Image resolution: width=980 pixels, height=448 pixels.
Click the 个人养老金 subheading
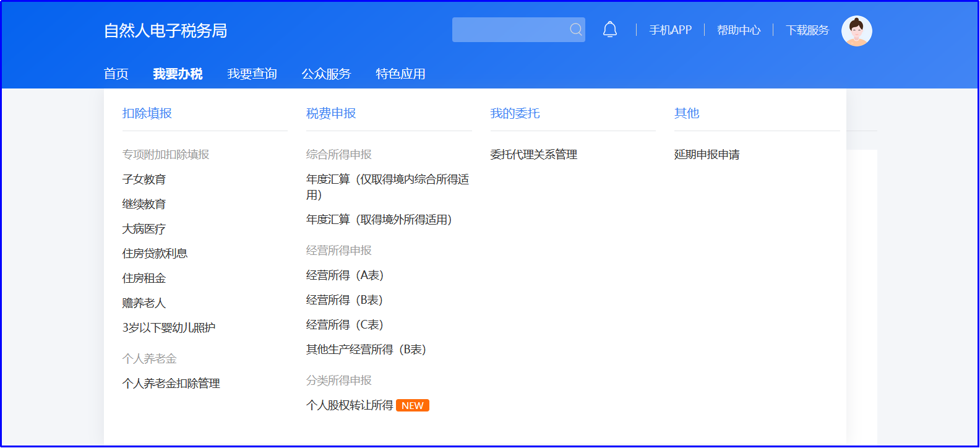(150, 359)
